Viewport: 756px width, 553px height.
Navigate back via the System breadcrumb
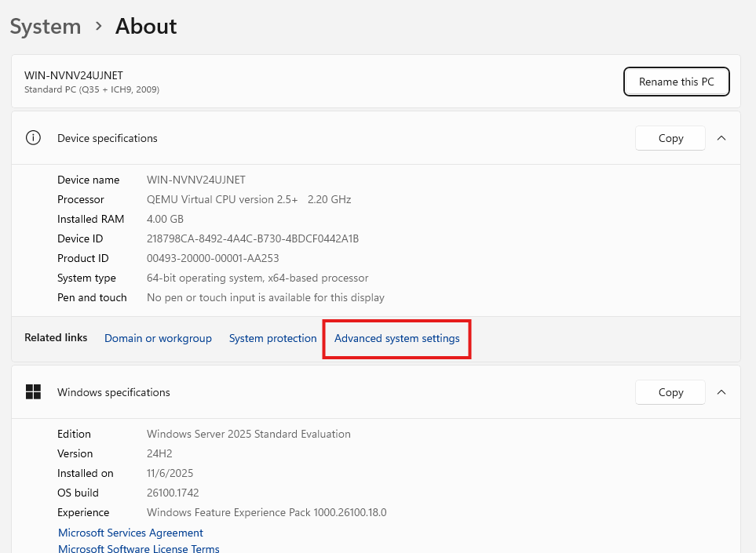coord(45,26)
